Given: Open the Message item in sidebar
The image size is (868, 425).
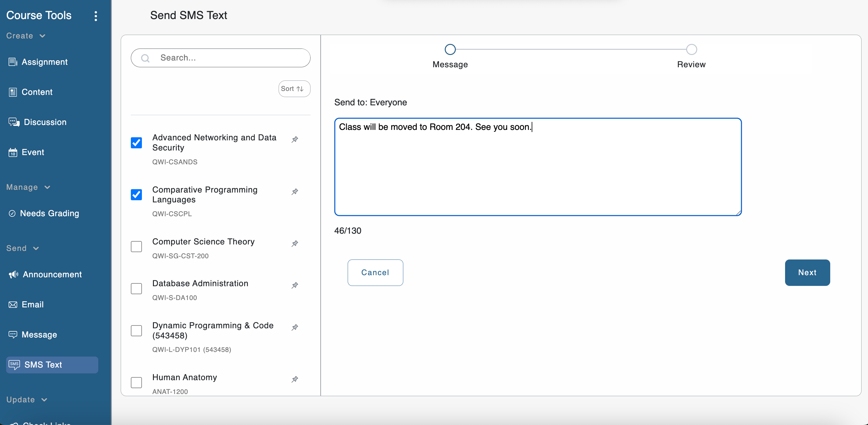Looking at the screenshot, I should (39, 334).
